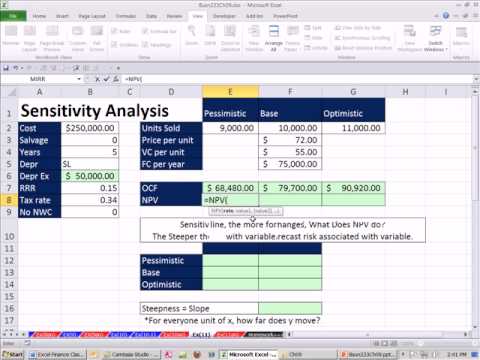Image resolution: width=480 pixels, height=360 pixels.
Task: Cancel the formula entry with X
Action: [97, 79]
